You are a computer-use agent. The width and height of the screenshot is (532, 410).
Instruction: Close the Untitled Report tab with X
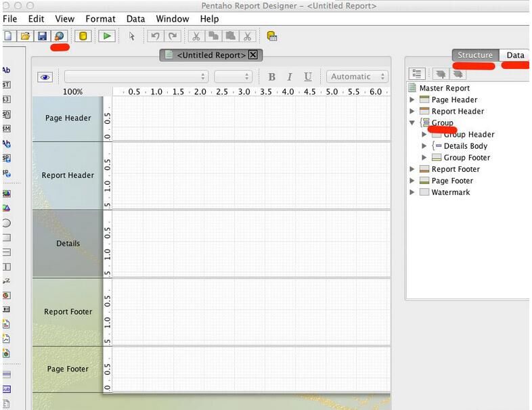[253, 55]
